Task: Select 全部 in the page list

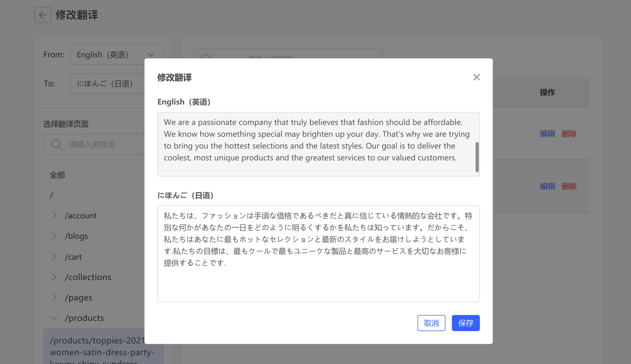Action: [x=57, y=175]
